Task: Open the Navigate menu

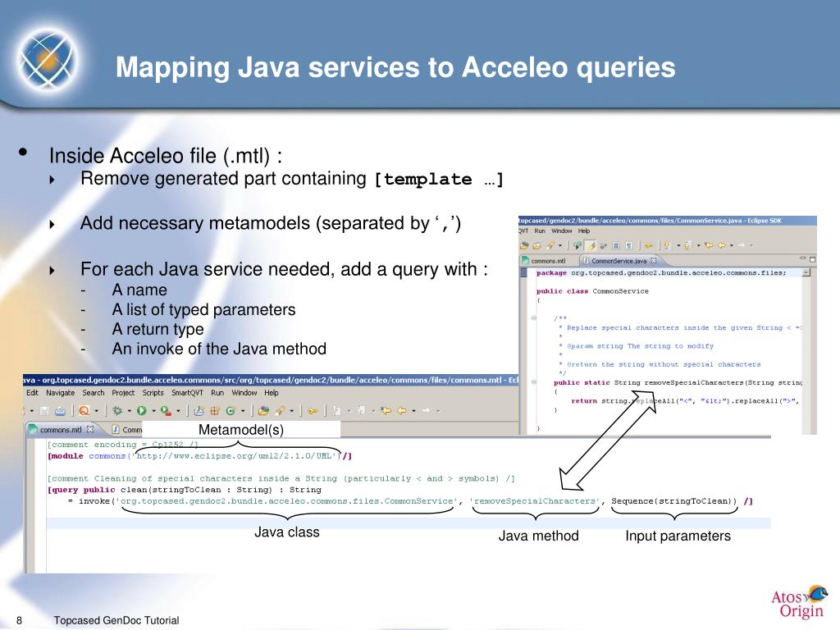Action: point(60,393)
